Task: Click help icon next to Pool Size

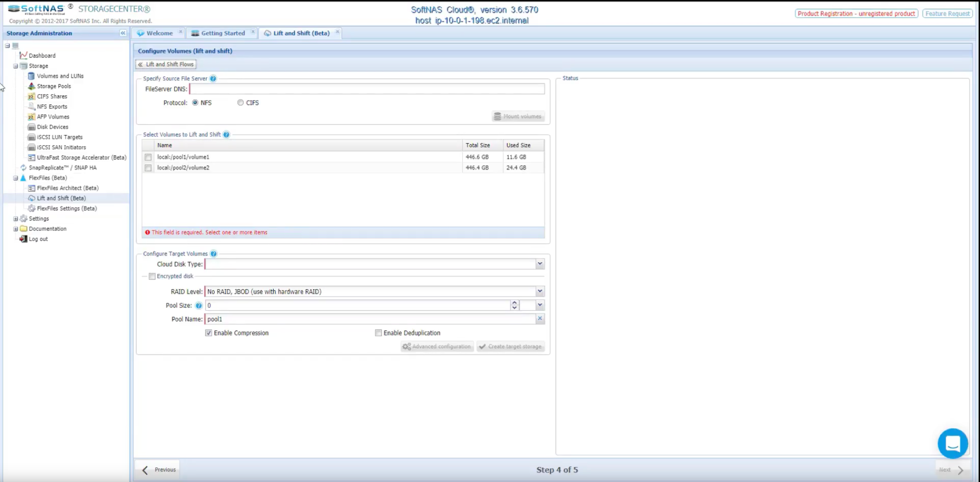Action: point(198,306)
